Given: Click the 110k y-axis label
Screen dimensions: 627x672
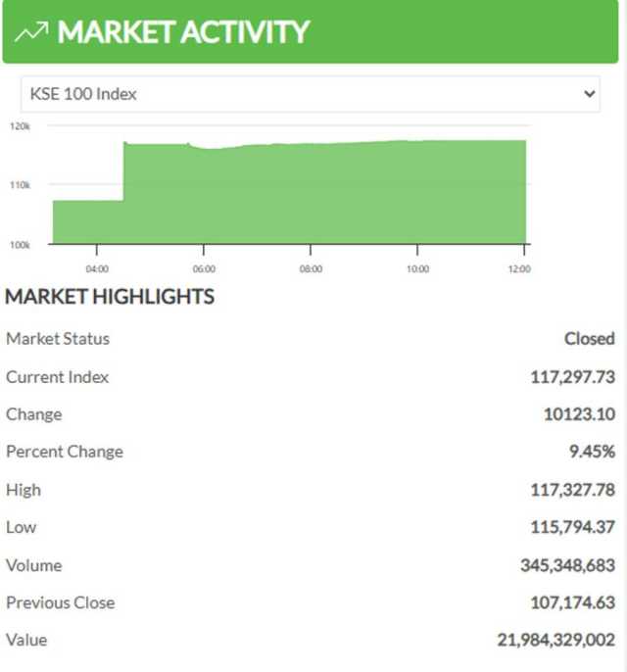Looking at the screenshot, I should 21,185.
